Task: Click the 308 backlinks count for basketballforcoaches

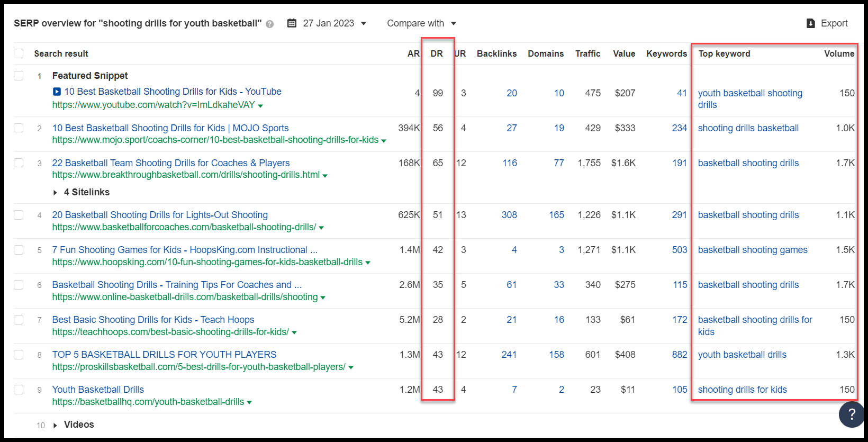Action: tap(509, 215)
